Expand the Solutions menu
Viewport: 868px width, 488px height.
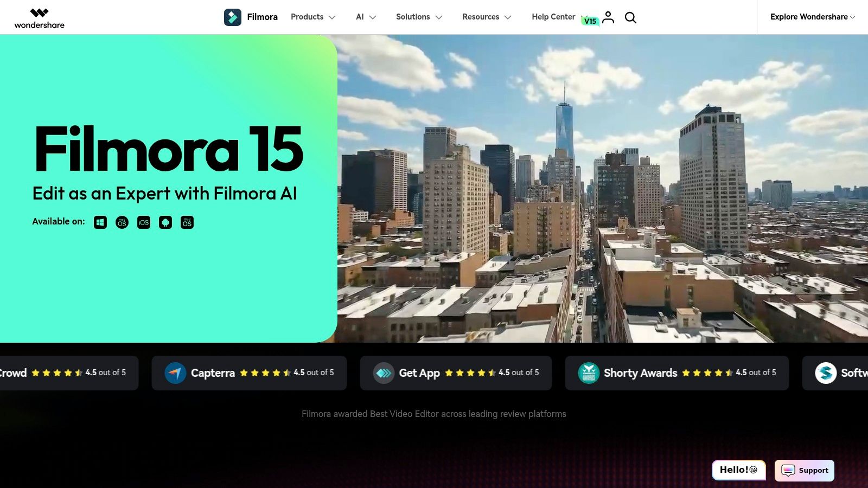[419, 17]
